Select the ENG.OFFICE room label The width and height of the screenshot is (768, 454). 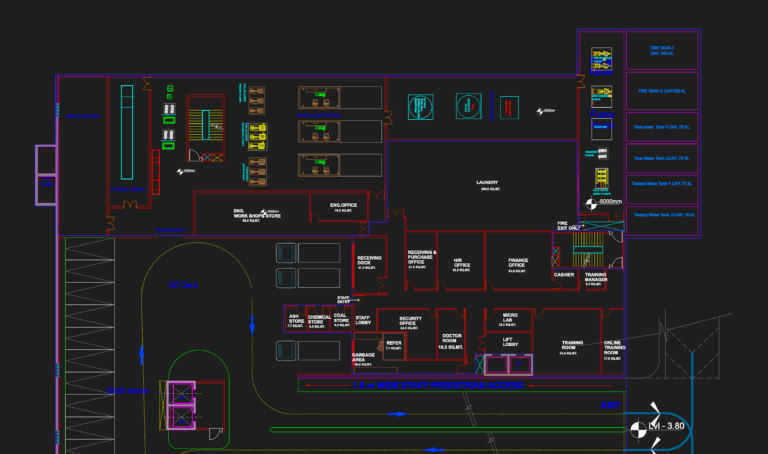tap(343, 207)
